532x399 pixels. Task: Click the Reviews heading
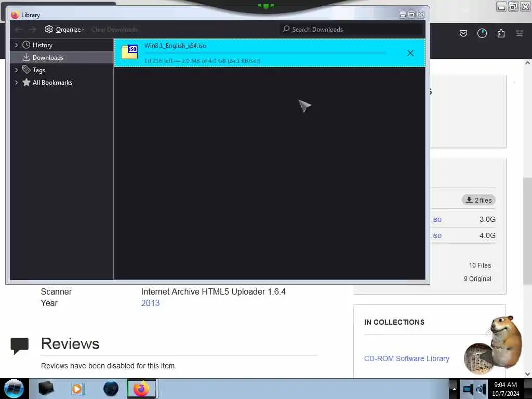[x=70, y=344]
